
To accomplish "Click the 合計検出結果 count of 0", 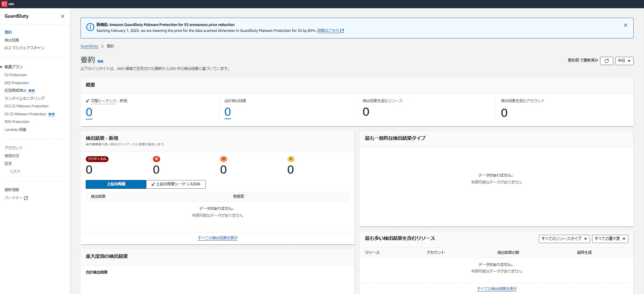I will pos(228,112).
